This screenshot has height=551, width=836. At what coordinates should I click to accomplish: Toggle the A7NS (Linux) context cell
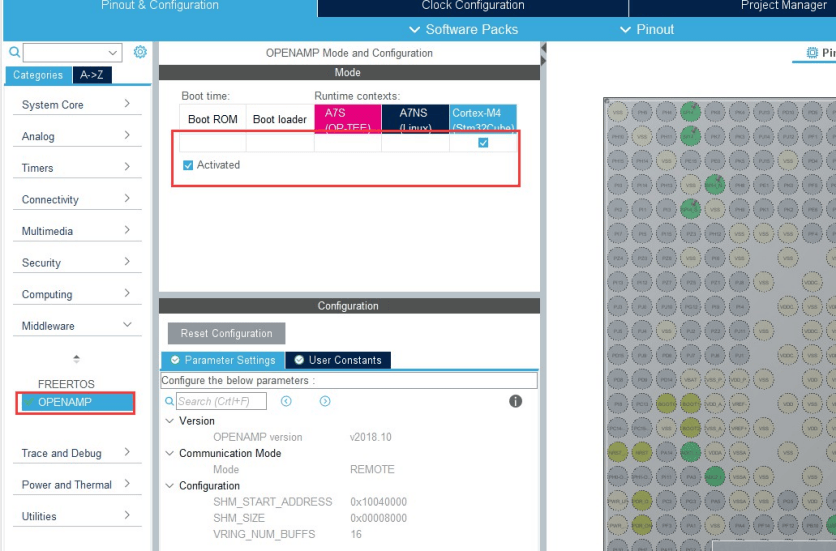415,142
